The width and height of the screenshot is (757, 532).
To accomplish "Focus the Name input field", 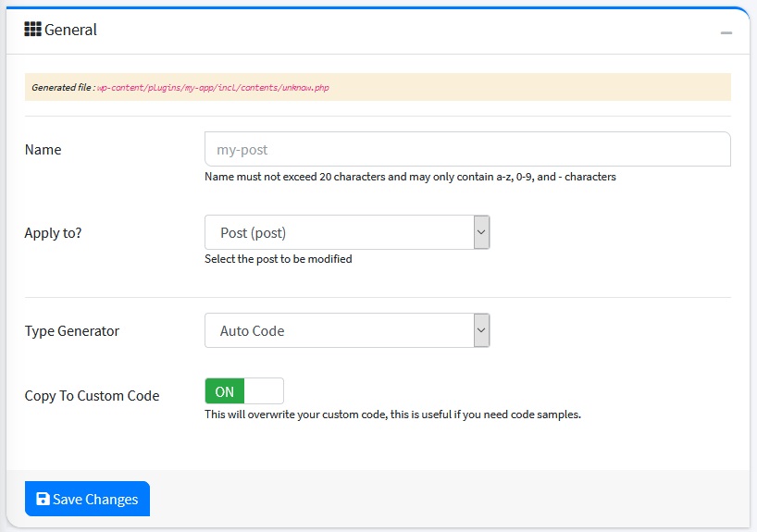I will (467, 149).
